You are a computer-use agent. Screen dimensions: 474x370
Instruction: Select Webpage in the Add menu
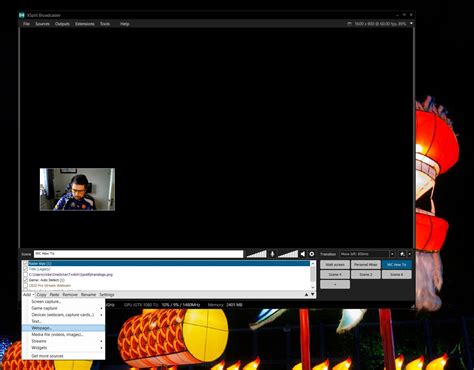[63, 328]
